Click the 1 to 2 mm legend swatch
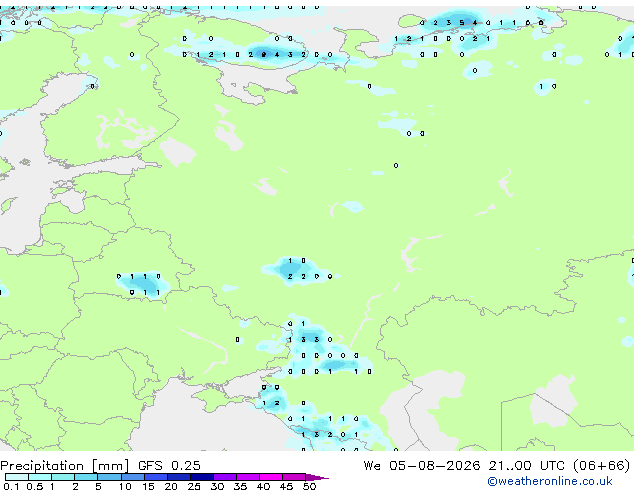Viewport: 634px width, 490px height. click(x=63, y=477)
